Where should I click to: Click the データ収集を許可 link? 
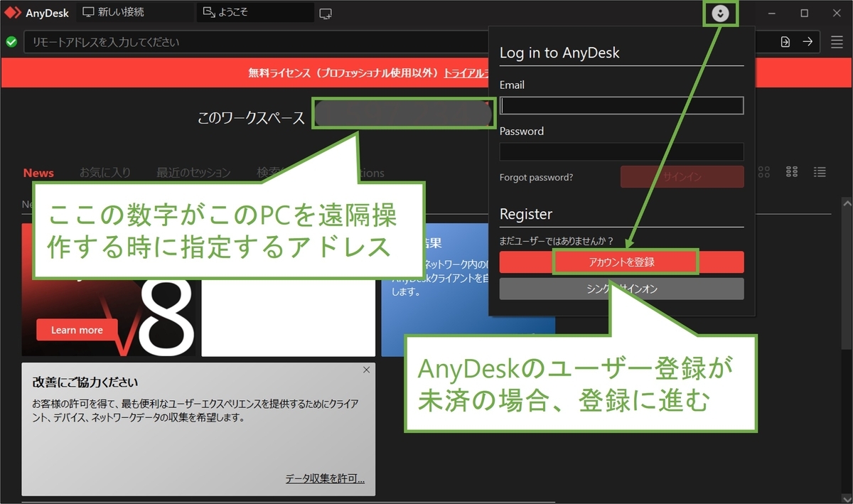pos(325,478)
